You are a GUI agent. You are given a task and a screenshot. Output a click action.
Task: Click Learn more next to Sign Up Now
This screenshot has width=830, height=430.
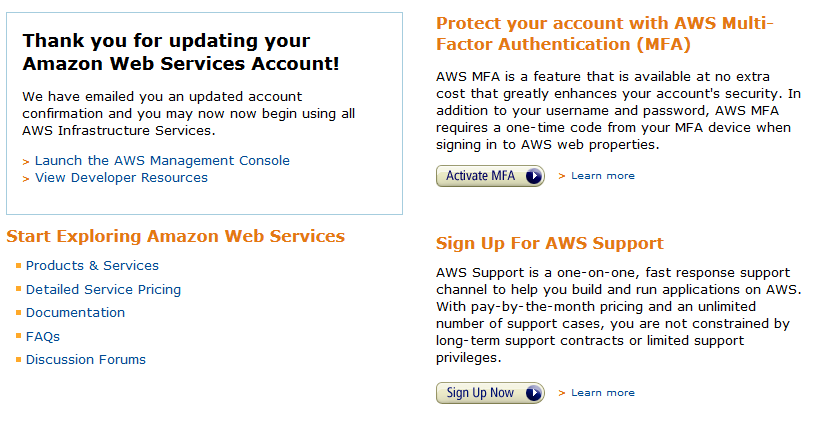(603, 393)
